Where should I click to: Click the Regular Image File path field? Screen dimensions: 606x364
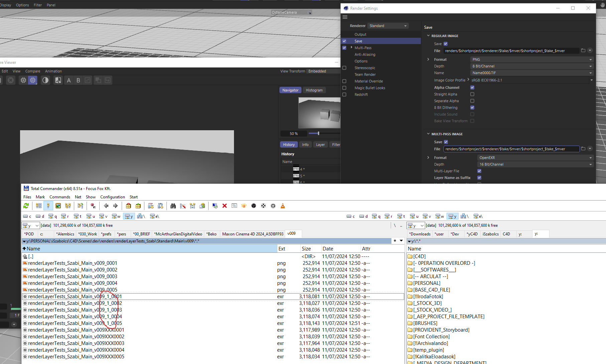(x=511, y=51)
